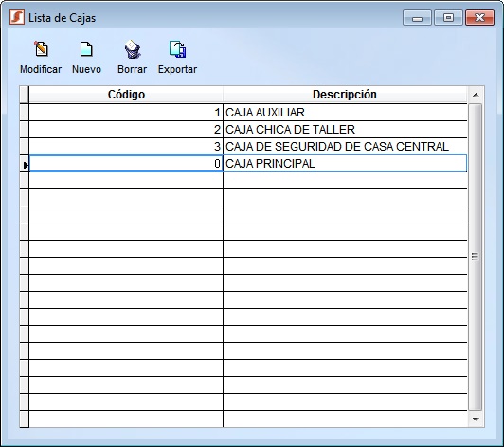Click row selector of CAJA DE SEGURIDAD row
Screen dimensions: 504x447
tap(24, 147)
